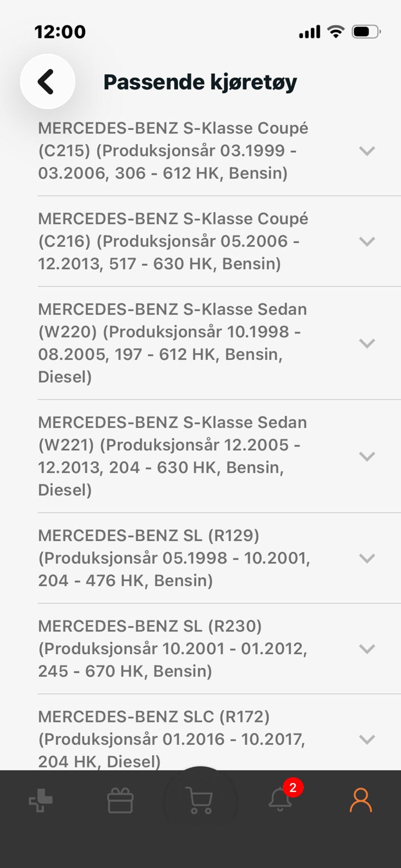Expand SL (R129) chevron
The image size is (401, 868).
pyautogui.click(x=367, y=558)
